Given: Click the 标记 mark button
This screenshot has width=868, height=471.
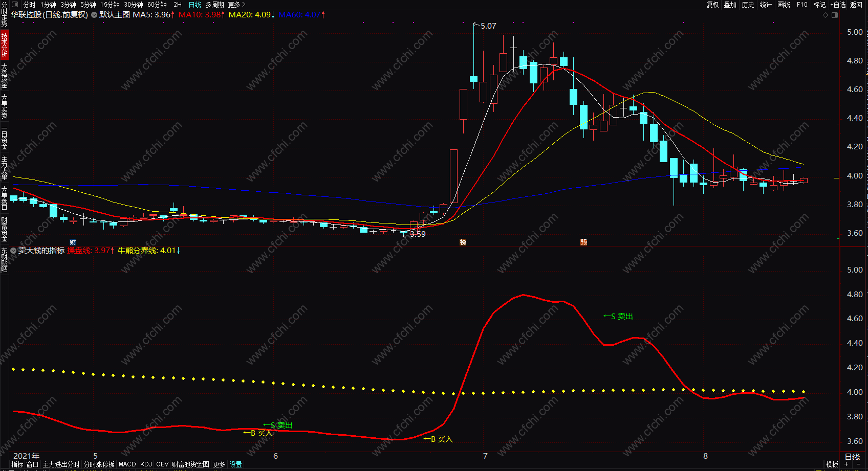Looking at the screenshot, I should click(820, 5).
